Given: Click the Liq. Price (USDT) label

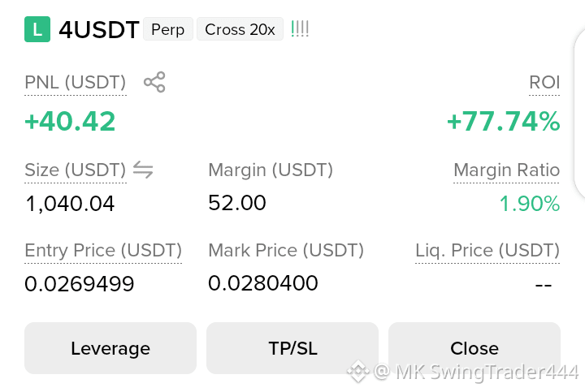Looking at the screenshot, I should coord(487,251).
